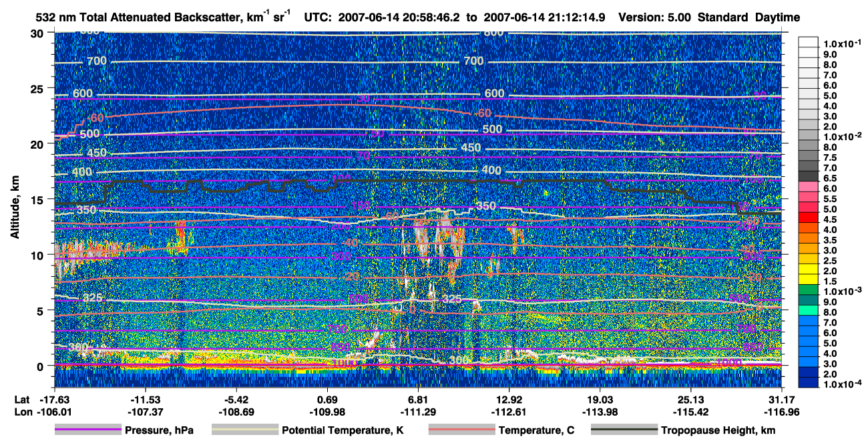The height and width of the screenshot is (445, 868).
Task: Click latitude value 19.03
Action: click(600, 399)
